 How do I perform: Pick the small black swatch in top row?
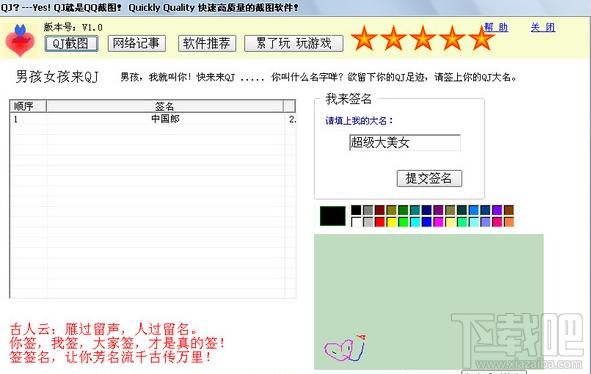point(356,210)
